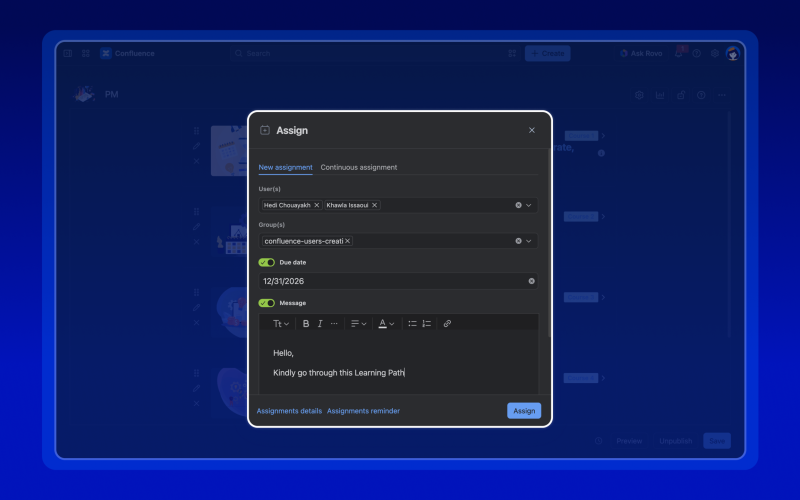Viewport: 800px width, 500px height.
Task: Clear all selected users
Action: click(518, 205)
